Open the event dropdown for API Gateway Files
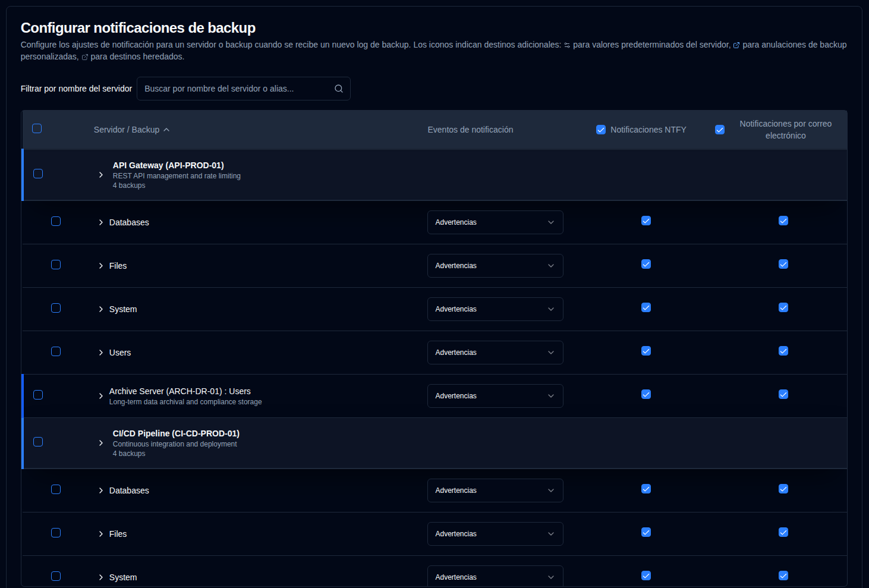Image resolution: width=869 pixels, height=588 pixels. (495, 266)
